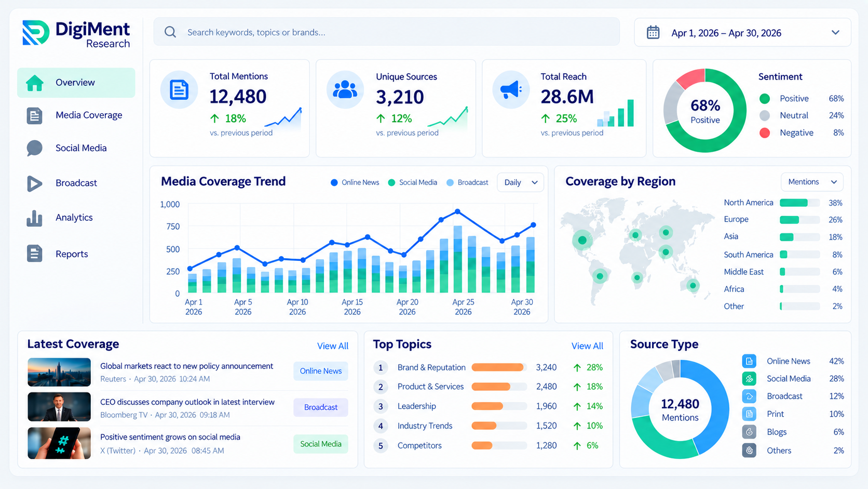Open the Analytics section
The image size is (868, 489).
click(76, 218)
